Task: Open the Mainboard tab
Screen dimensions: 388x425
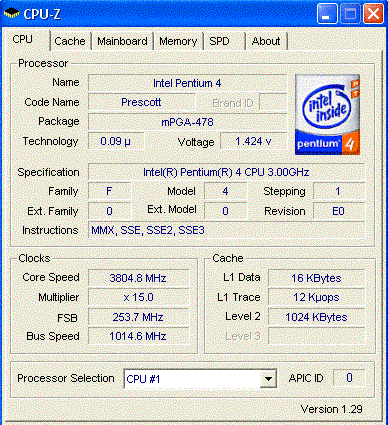Action: [x=122, y=41]
